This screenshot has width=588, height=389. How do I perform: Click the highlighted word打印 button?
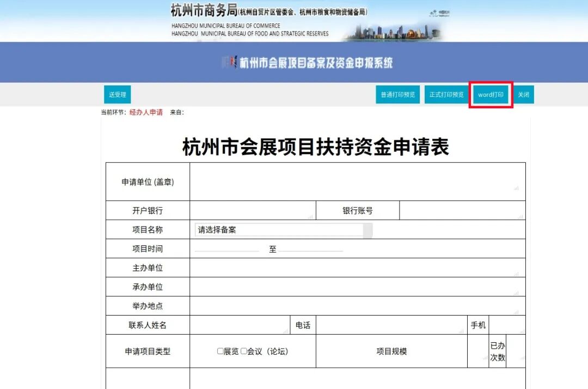pyautogui.click(x=491, y=94)
